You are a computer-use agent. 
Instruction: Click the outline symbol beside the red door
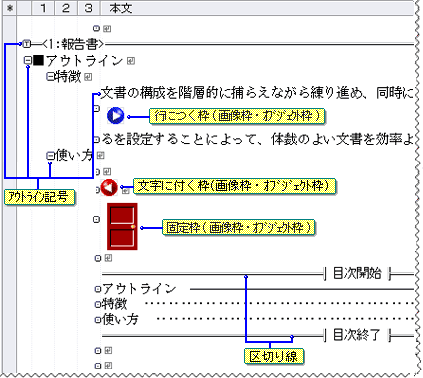96,220
